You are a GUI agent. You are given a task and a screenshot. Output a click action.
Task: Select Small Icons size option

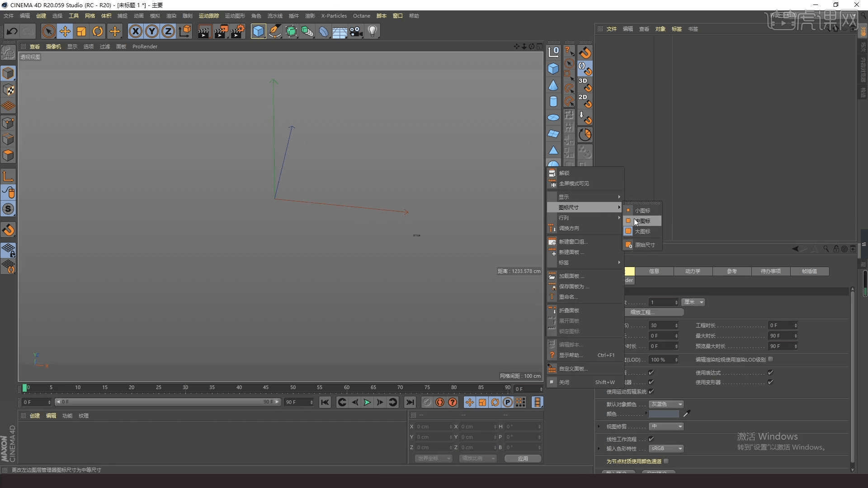tap(642, 211)
